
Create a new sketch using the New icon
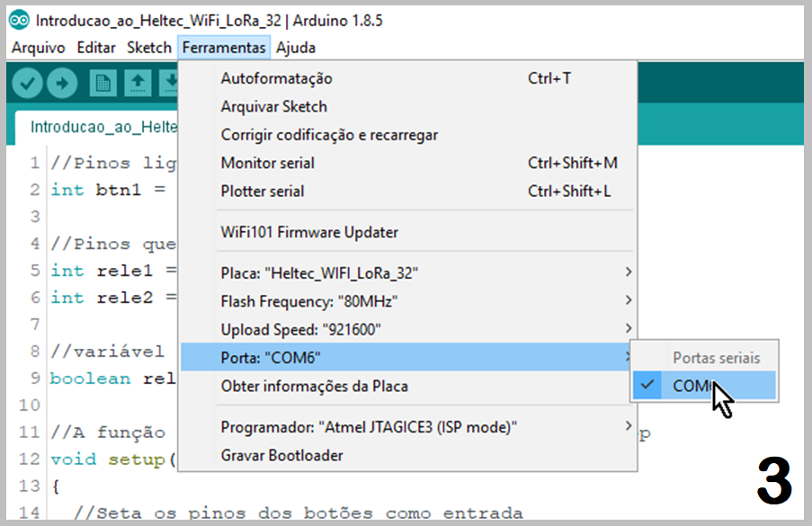point(103,82)
